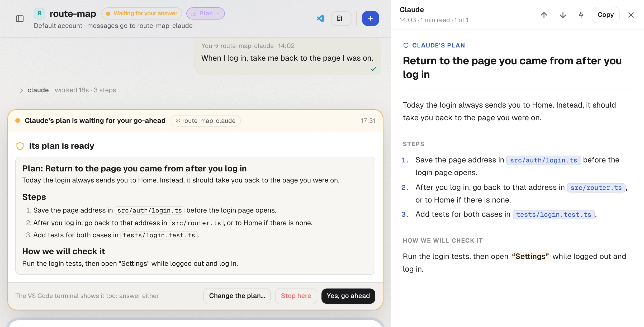Click the route-map-claude agent chip
Viewport: 644px width, 327px height.
point(206,121)
